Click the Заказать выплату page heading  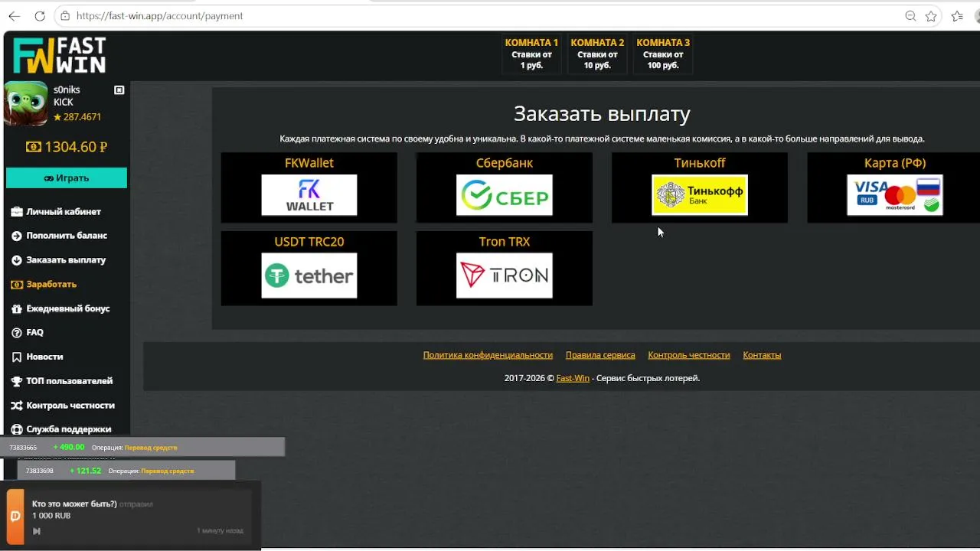[x=602, y=114]
